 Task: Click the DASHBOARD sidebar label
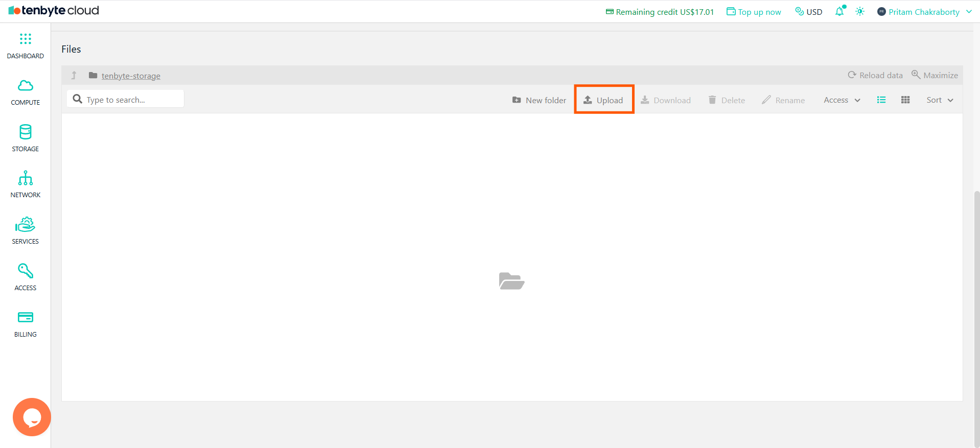pyautogui.click(x=25, y=56)
